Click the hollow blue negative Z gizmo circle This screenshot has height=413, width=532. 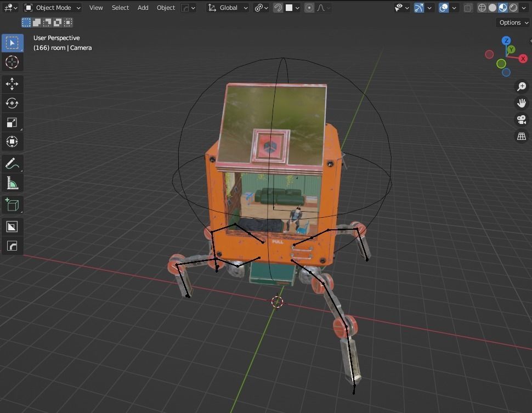coord(506,72)
